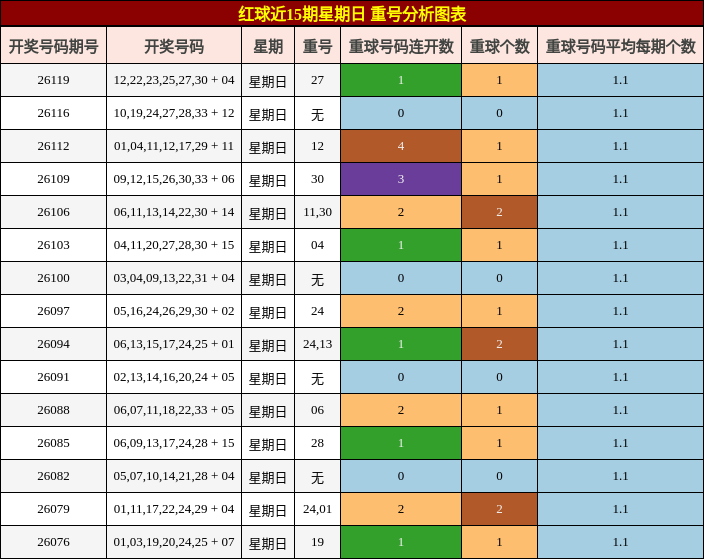Click numbers 06,11,13,14,22,30 + 14

pos(174,212)
